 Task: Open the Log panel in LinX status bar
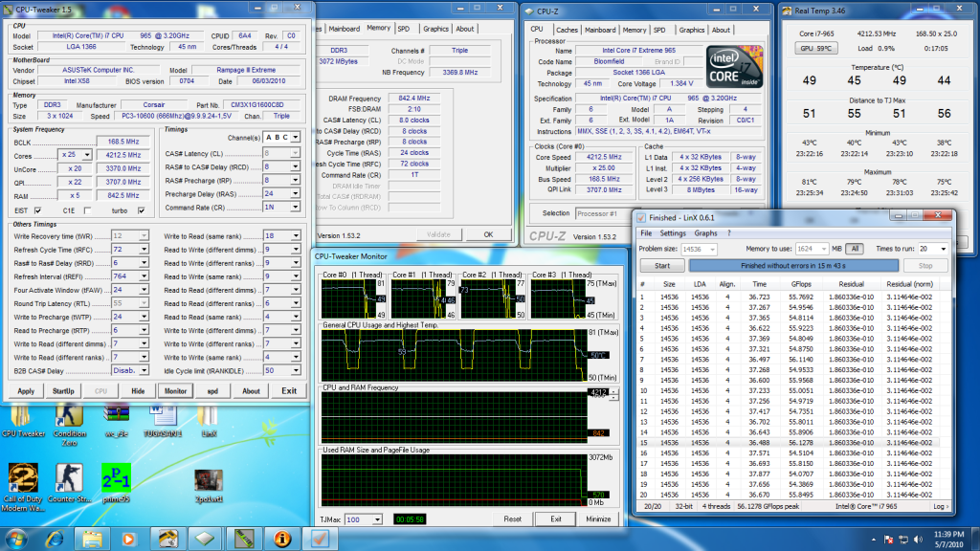941,507
